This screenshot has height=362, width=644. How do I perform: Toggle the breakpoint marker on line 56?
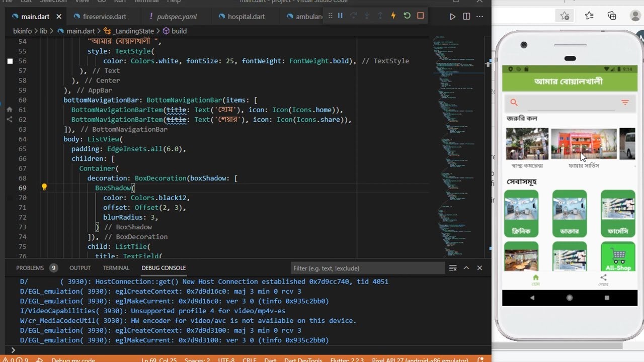coord(10,61)
